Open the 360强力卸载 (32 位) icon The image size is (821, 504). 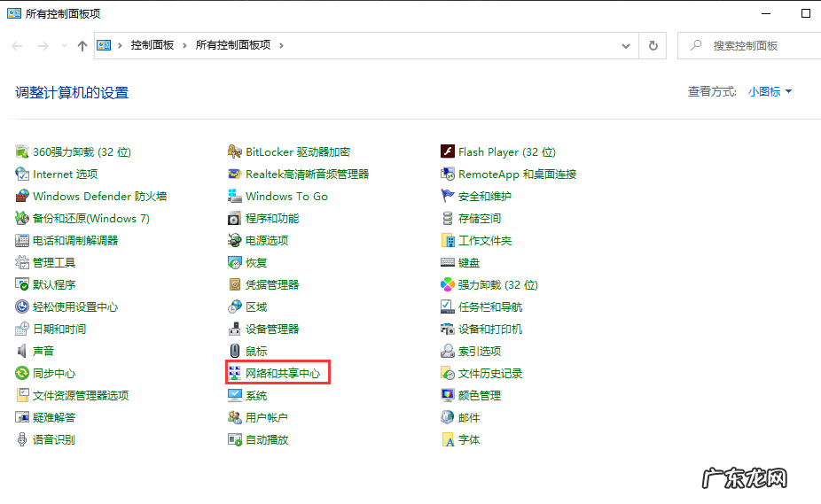(x=22, y=151)
